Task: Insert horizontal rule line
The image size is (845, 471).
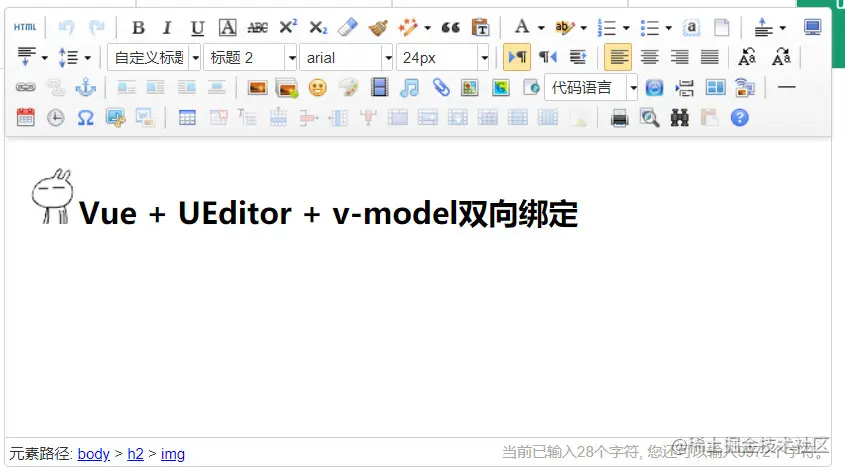Action: (x=787, y=87)
